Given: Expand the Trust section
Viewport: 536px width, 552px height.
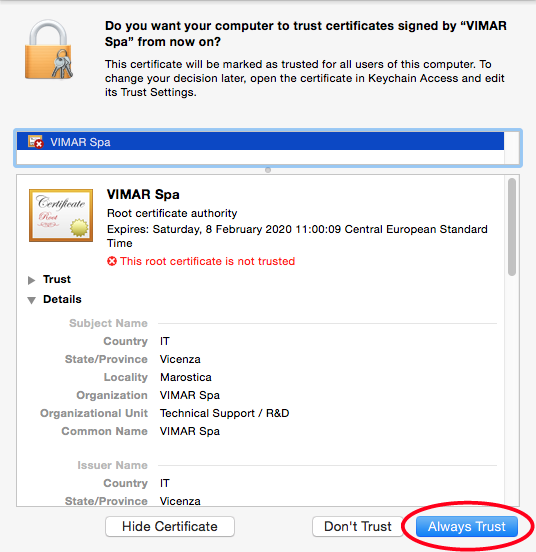Looking at the screenshot, I should coord(31,280).
